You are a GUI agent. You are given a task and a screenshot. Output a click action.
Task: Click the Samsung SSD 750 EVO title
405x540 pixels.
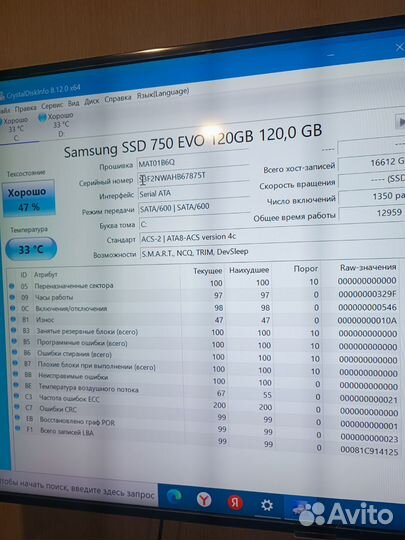point(193,141)
